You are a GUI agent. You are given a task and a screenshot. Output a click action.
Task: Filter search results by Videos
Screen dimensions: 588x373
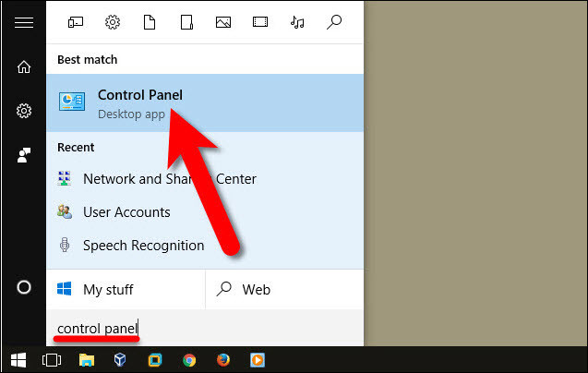pyautogui.click(x=260, y=22)
